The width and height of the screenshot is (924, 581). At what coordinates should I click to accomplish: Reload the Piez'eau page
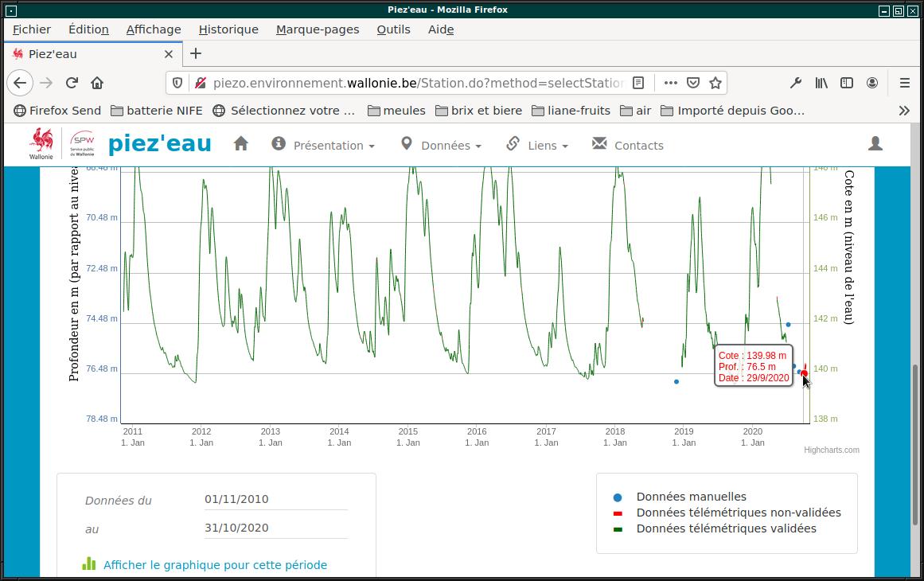click(72, 83)
